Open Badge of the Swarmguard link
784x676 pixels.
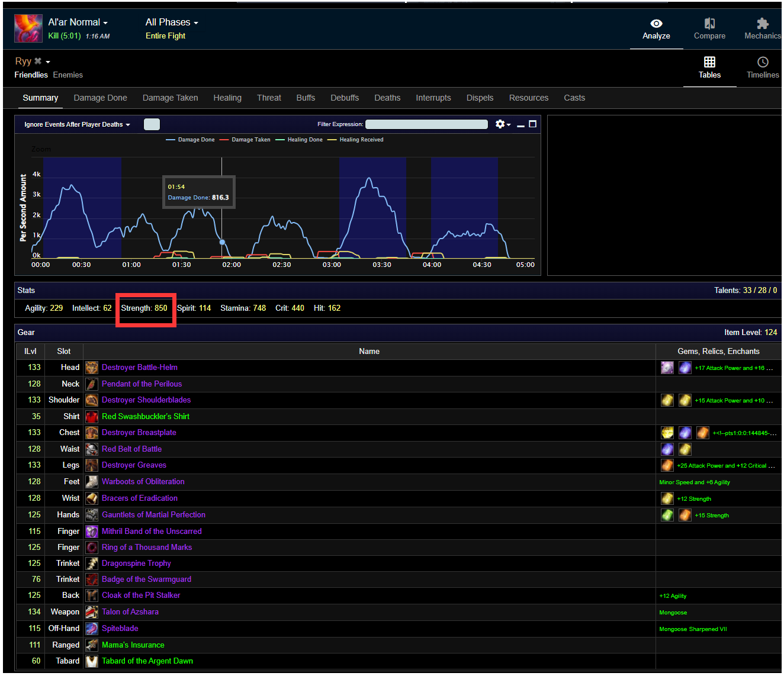pyautogui.click(x=146, y=580)
